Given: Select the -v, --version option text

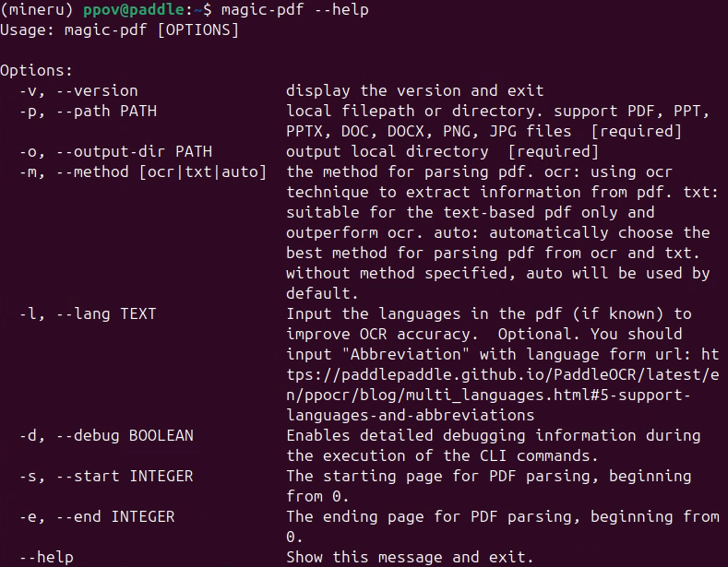Looking at the screenshot, I should coord(78,91).
